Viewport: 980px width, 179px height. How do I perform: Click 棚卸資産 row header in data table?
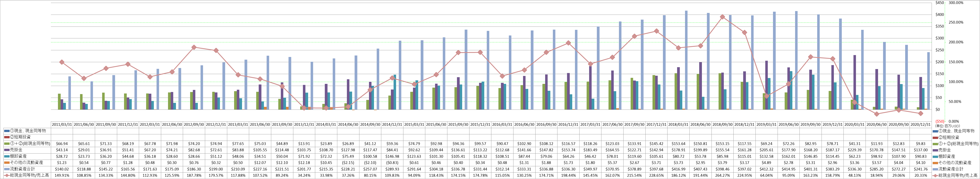click(18, 156)
